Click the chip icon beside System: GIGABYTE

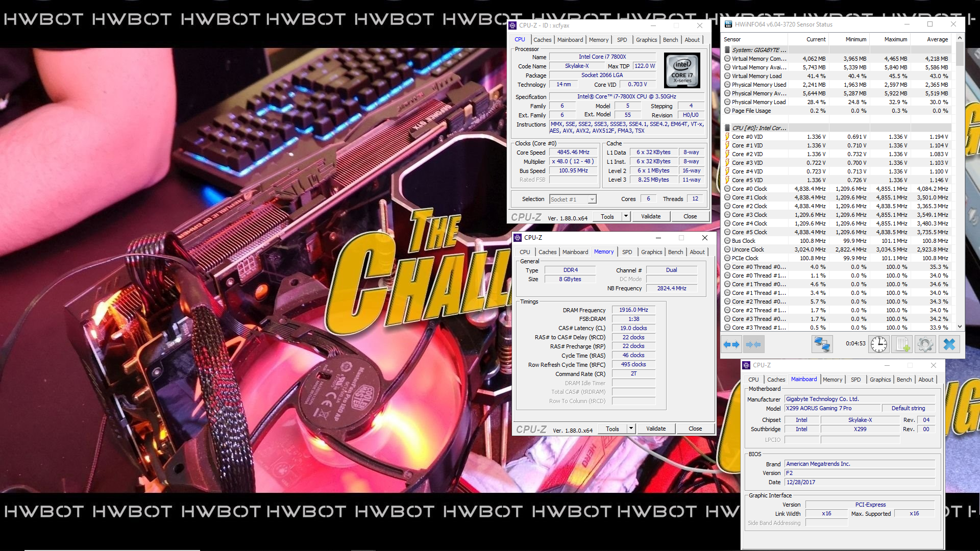[727, 50]
